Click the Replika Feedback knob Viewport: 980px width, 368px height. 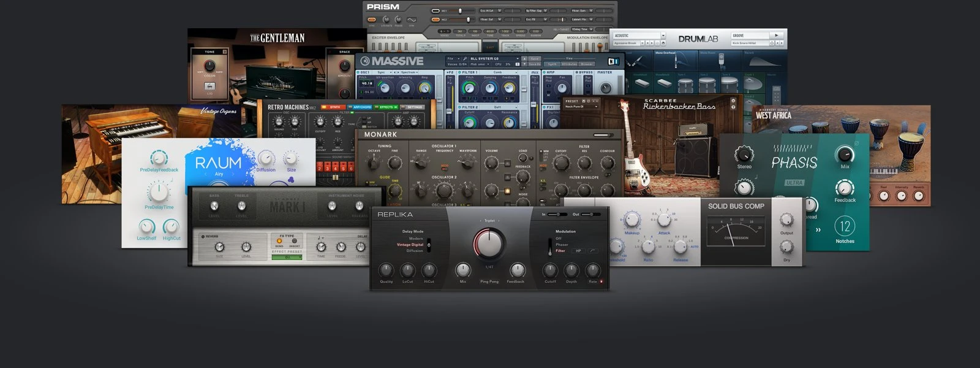517,269
